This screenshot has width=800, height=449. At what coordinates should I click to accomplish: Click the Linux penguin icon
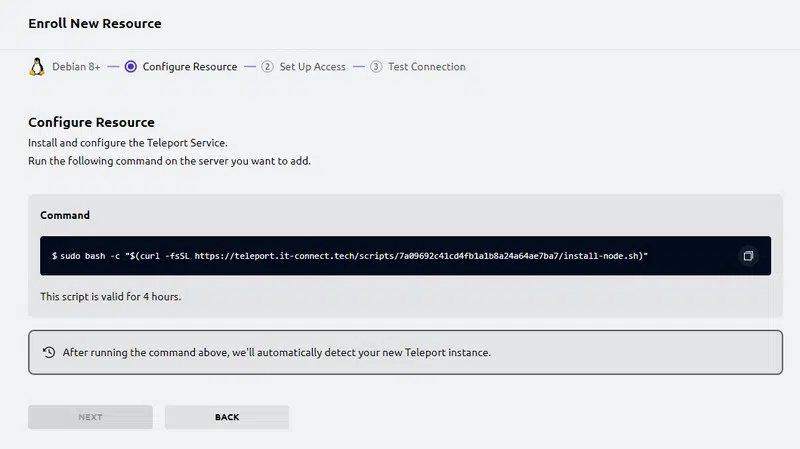click(x=37, y=67)
